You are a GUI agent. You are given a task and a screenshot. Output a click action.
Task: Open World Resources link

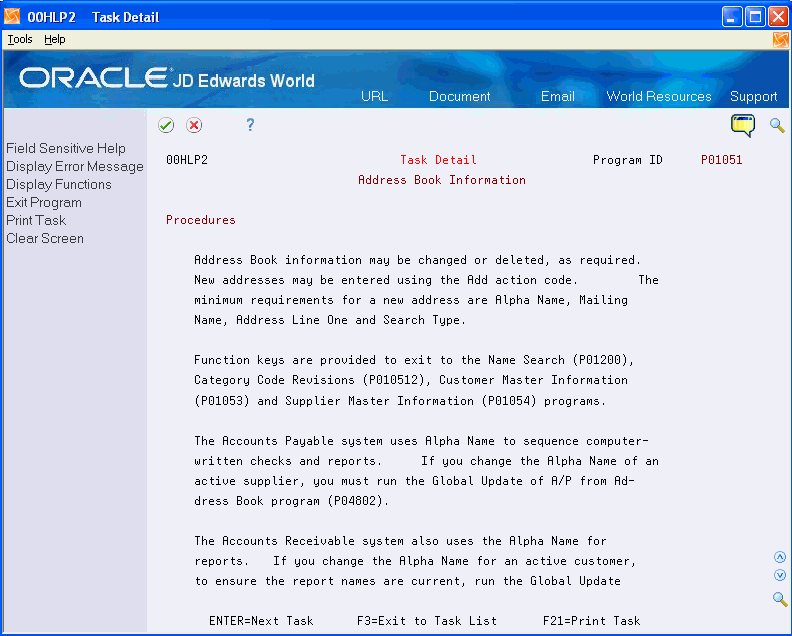(659, 96)
